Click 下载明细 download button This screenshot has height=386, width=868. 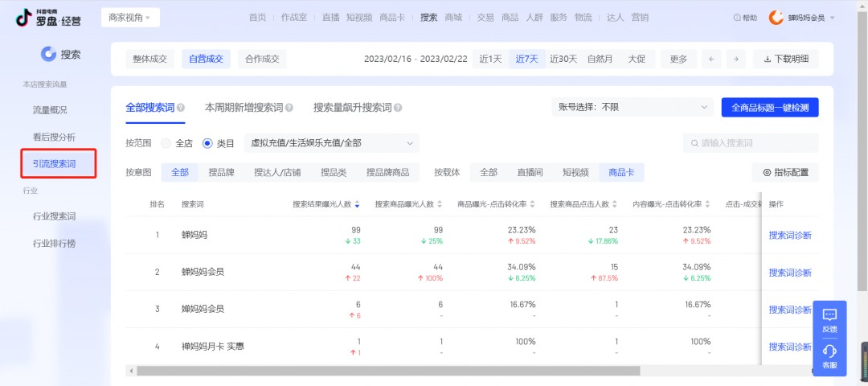(785, 60)
